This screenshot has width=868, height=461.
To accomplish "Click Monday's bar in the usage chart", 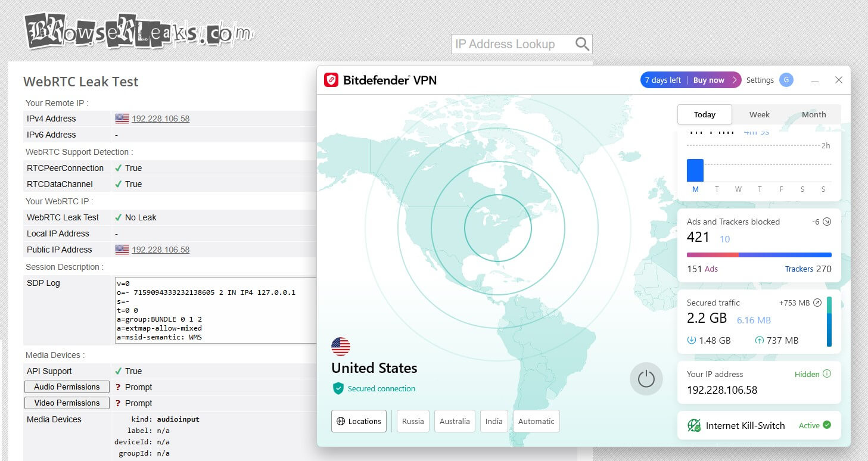I will [695, 171].
